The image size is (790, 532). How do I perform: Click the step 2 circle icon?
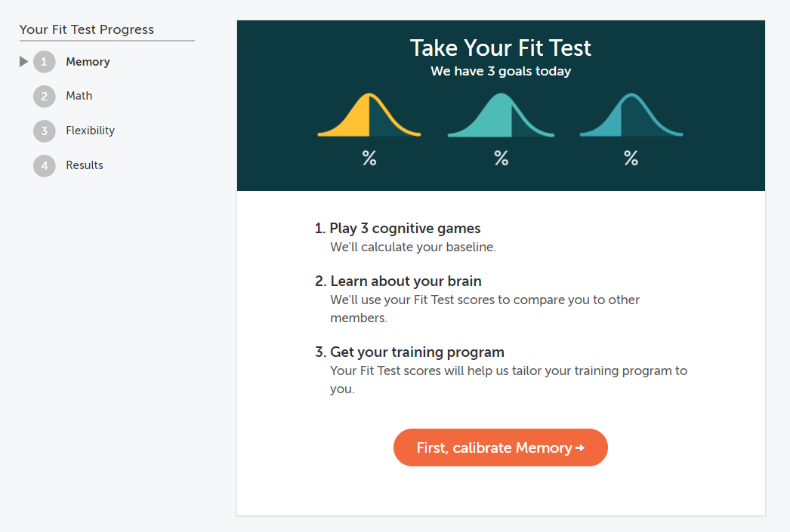(x=45, y=96)
